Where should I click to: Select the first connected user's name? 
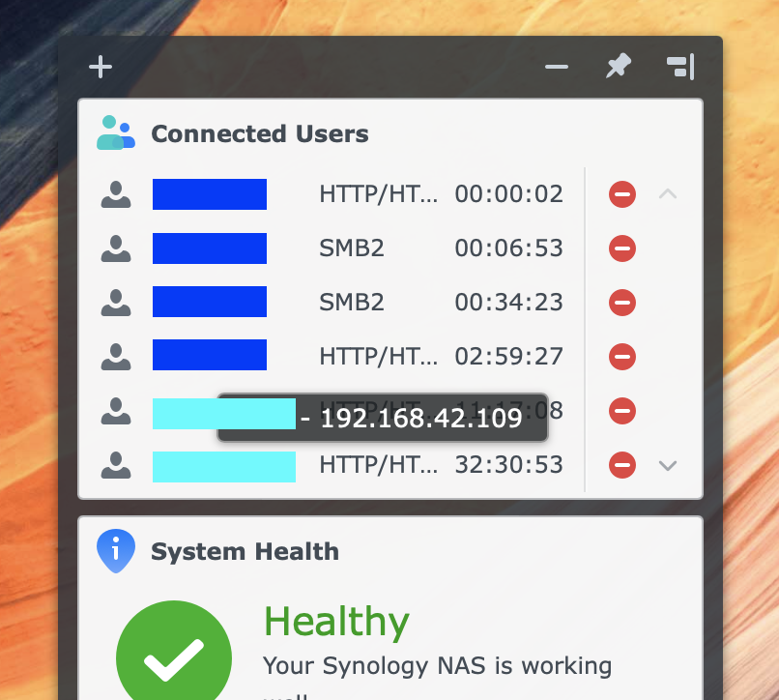[x=209, y=193]
